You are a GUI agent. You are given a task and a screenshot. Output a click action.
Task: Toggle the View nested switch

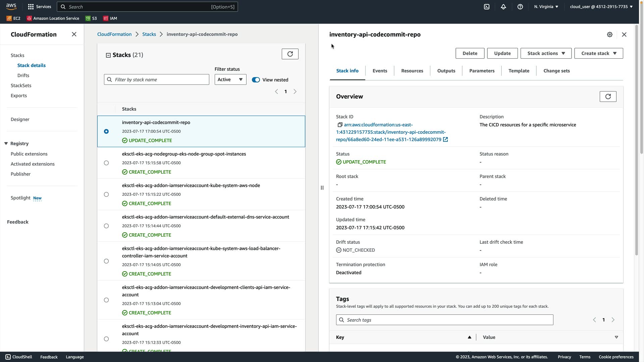point(256,80)
